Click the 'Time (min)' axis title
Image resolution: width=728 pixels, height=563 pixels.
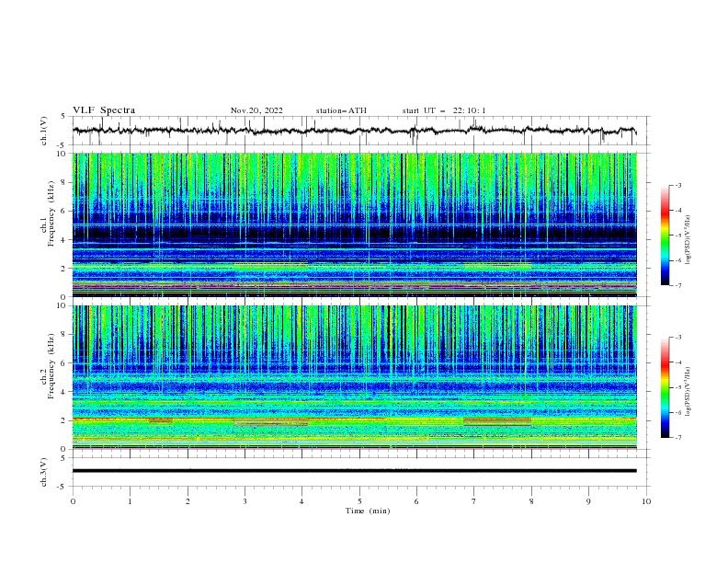pos(368,511)
